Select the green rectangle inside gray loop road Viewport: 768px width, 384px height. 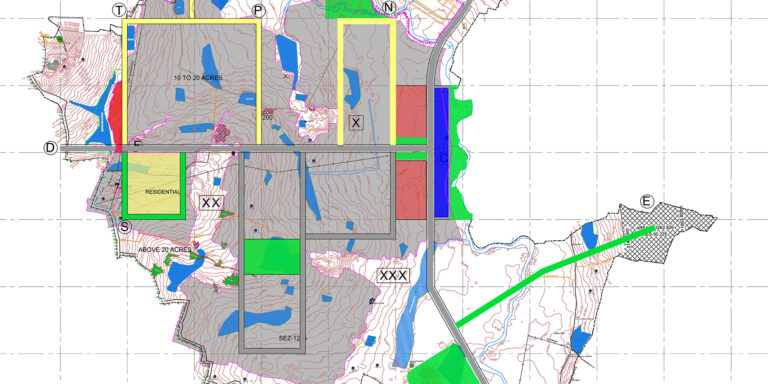point(272,257)
